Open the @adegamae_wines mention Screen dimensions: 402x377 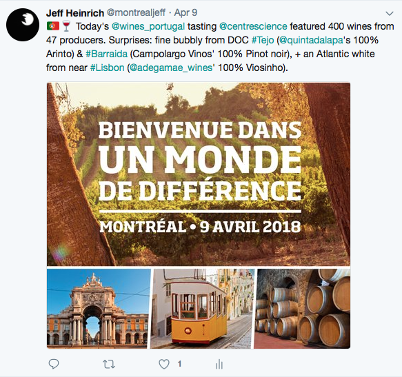click(x=171, y=68)
